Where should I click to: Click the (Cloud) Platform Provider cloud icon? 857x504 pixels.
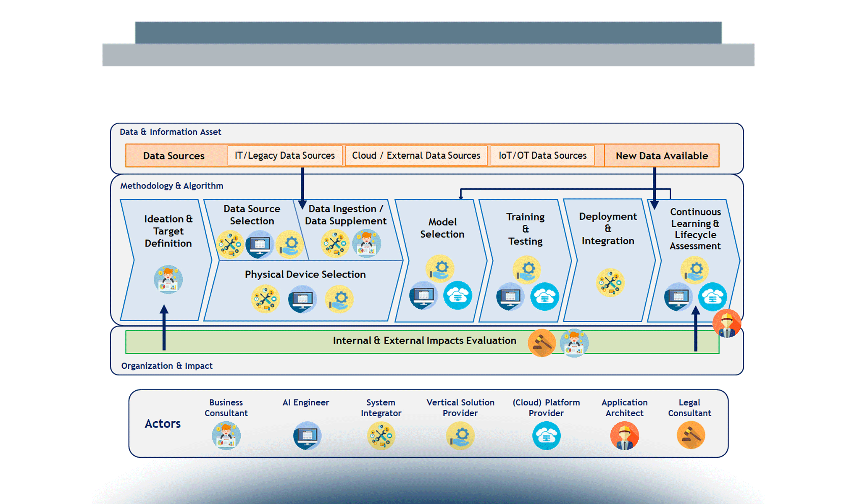point(546,436)
